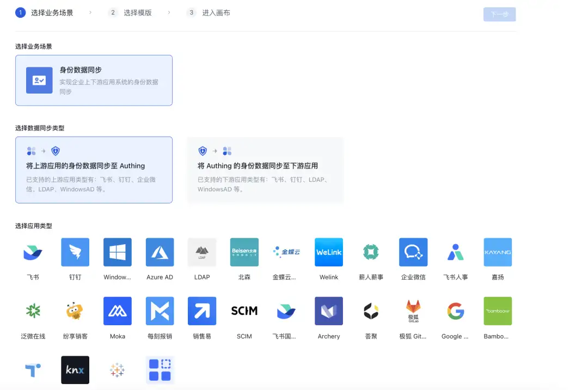This screenshot has height=390, width=588.
Task: Choose the 企业微信 application icon
Action: pyautogui.click(x=413, y=252)
